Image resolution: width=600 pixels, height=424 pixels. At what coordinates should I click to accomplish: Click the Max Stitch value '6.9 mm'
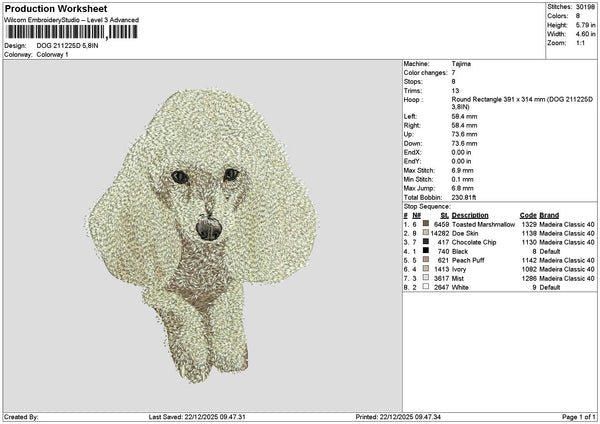[462, 170]
